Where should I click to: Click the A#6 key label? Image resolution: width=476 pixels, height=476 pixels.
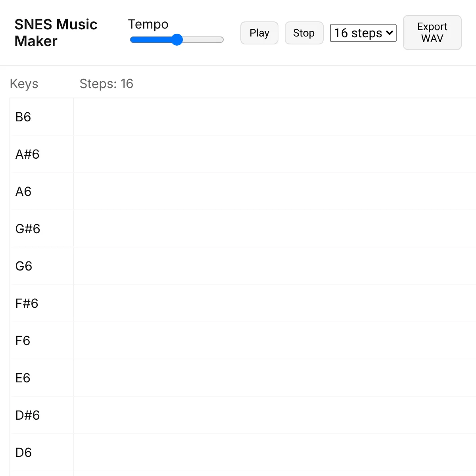tap(27, 154)
